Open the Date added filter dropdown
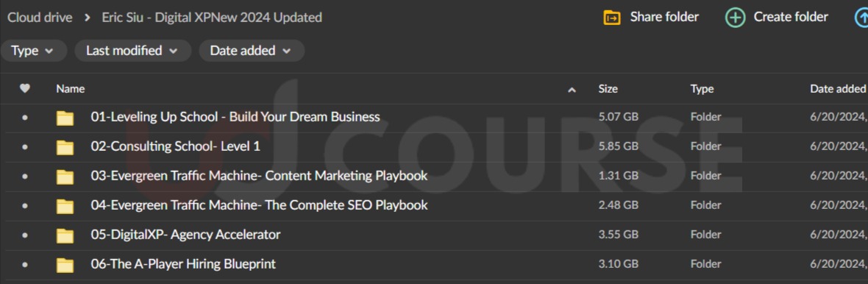The height and width of the screenshot is (284, 868). click(x=252, y=50)
